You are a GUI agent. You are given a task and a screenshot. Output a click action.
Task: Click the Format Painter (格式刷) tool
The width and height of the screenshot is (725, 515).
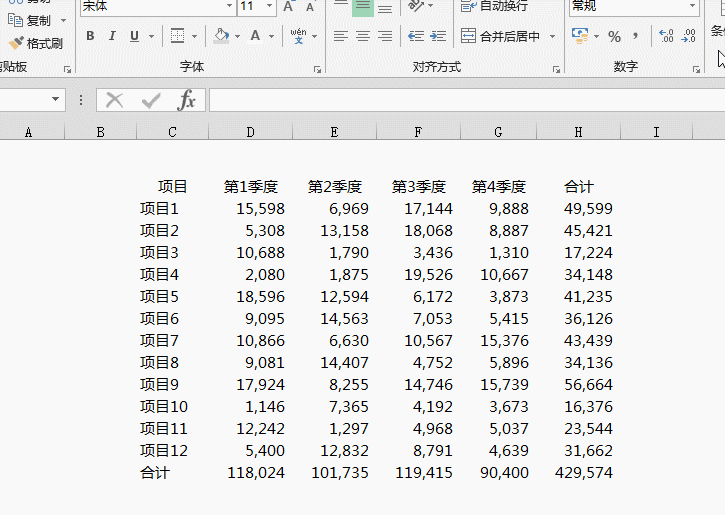[35, 43]
